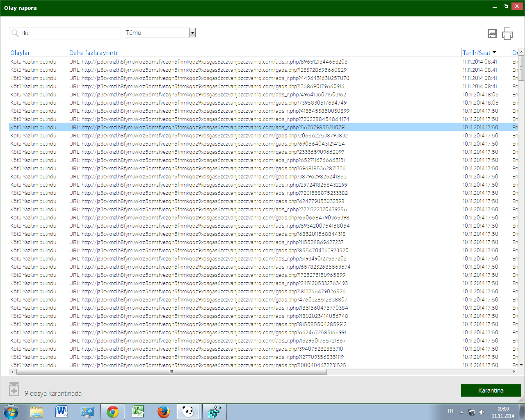This screenshot has width=525, height=420.
Task: Sort by the Olaylar column header
Action: click(20, 52)
